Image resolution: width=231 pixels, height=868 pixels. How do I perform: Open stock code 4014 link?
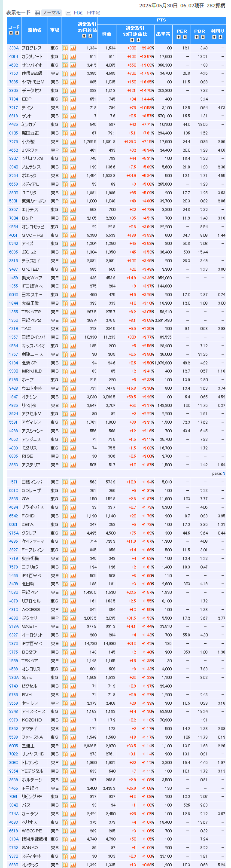click(14, 57)
